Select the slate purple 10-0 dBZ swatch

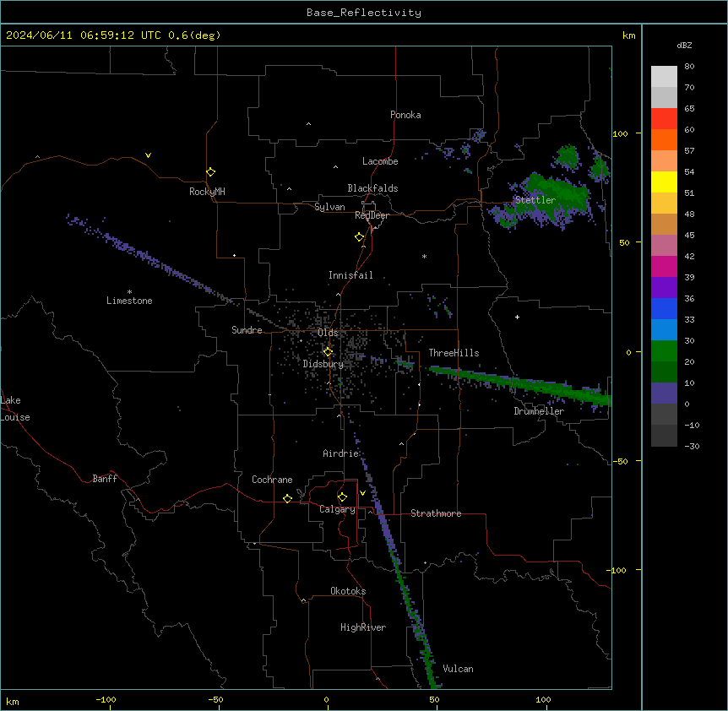(664, 393)
